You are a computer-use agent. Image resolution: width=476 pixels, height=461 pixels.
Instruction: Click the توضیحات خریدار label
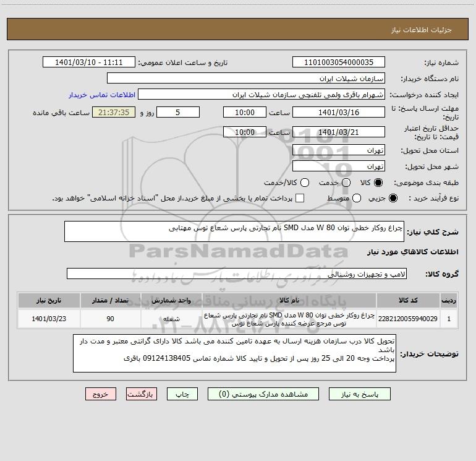(429, 354)
